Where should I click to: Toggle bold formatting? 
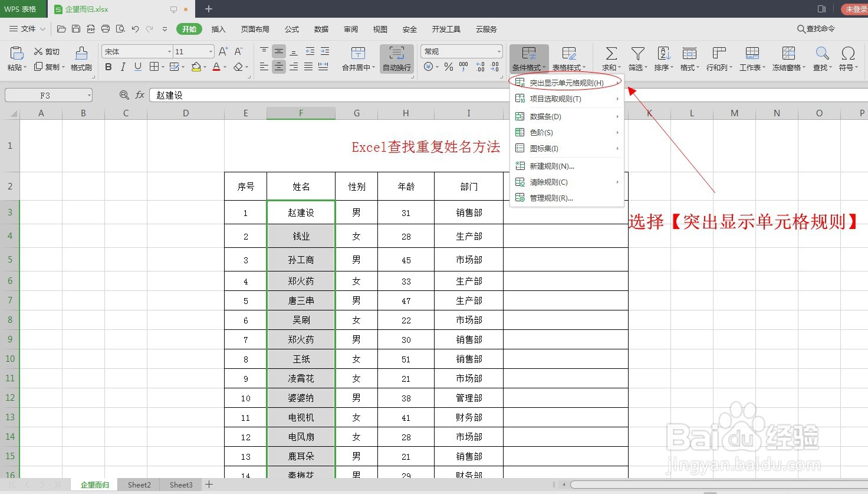pos(108,67)
